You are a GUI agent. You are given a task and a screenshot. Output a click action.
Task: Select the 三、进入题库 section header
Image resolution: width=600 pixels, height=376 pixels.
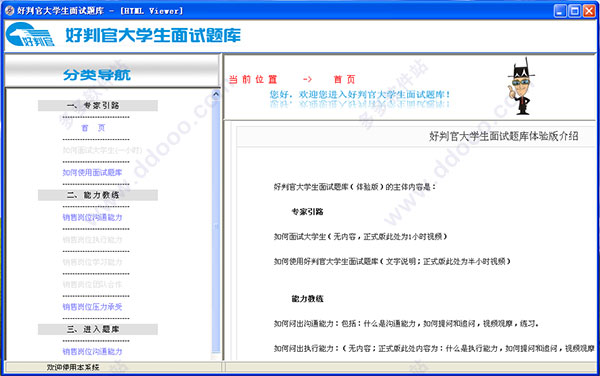pos(98,329)
